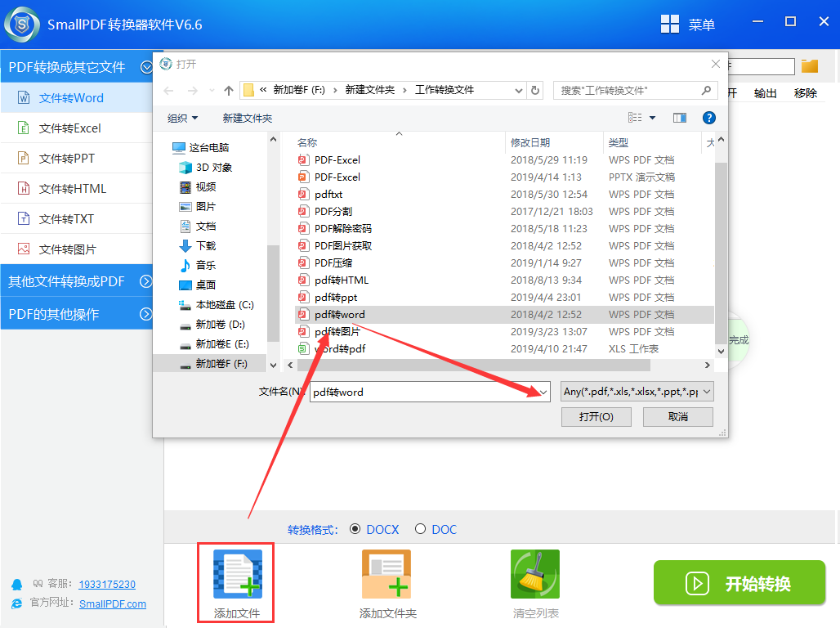The height and width of the screenshot is (628, 840).
Task: Go up one folder level arrow
Action: (229, 91)
